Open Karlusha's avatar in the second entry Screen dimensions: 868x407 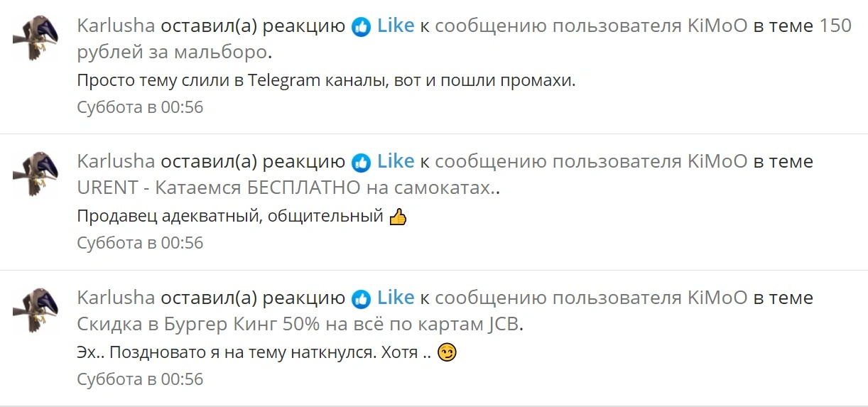pyautogui.click(x=35, y=173)
